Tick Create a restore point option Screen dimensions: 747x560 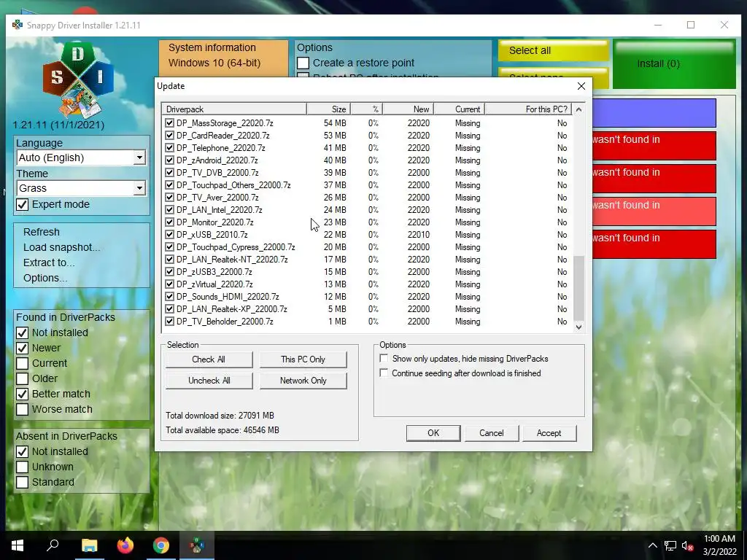(303, 63)
